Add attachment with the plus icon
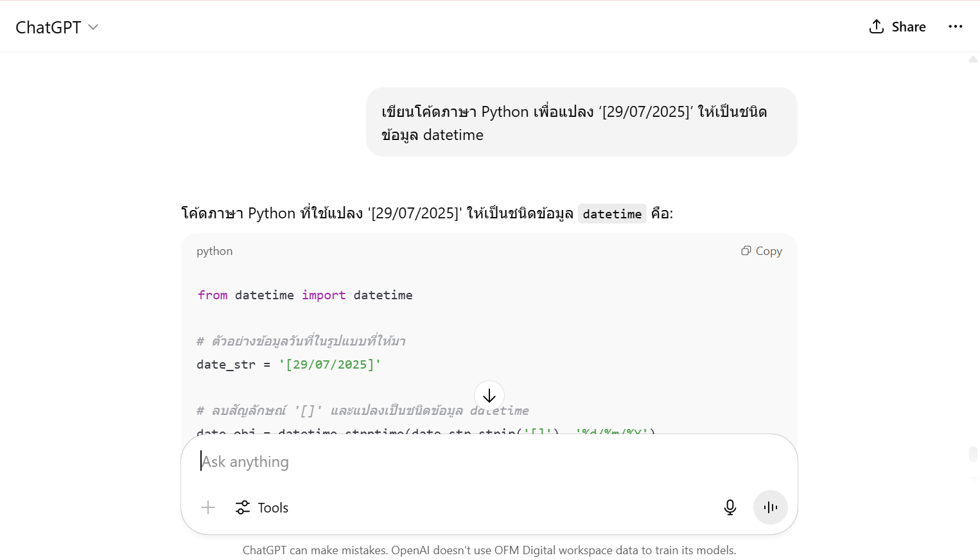 click(x=208, y=507)
